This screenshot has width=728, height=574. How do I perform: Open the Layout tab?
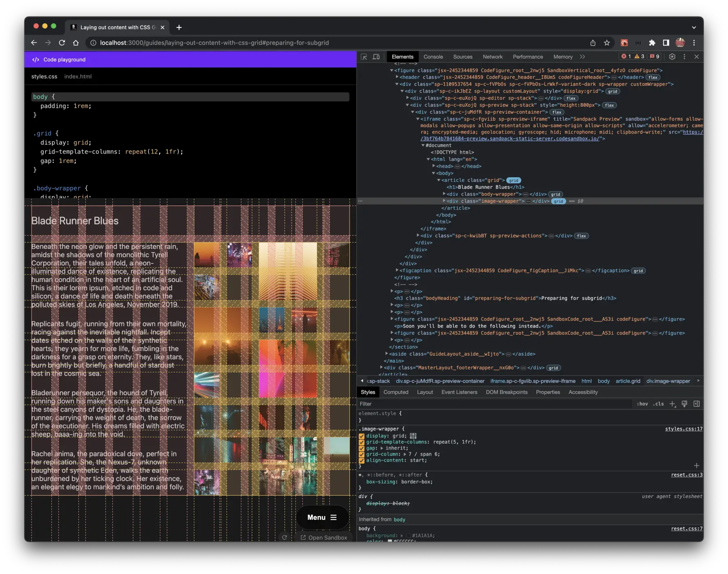pos(425,392)
